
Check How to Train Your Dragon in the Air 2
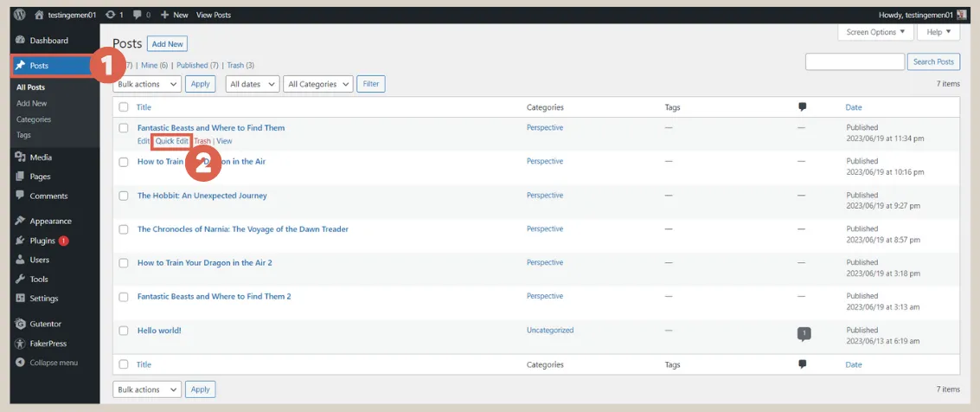click(124, 263)
